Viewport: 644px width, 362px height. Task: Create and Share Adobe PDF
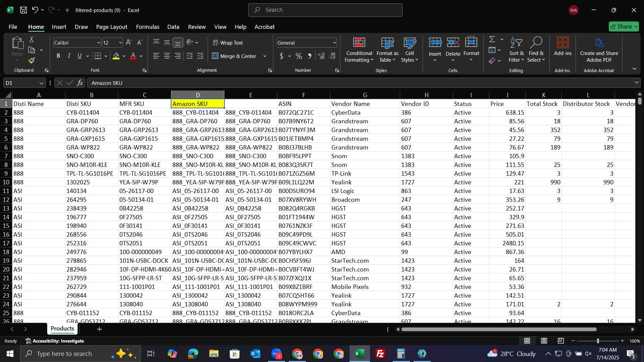pyautogui.click(x=599, y=50)
